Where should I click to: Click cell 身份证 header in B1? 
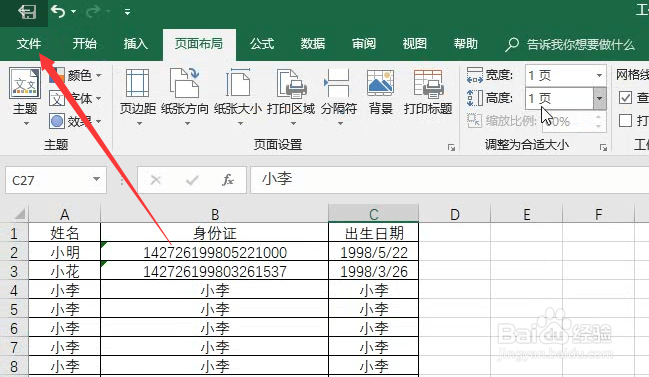[x=215, y=233]
